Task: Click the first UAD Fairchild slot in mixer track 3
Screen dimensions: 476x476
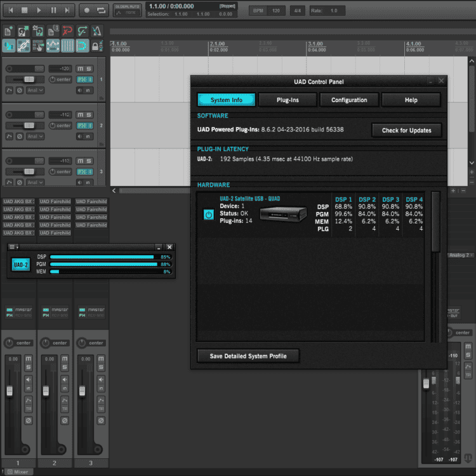Action: point(91,202)
